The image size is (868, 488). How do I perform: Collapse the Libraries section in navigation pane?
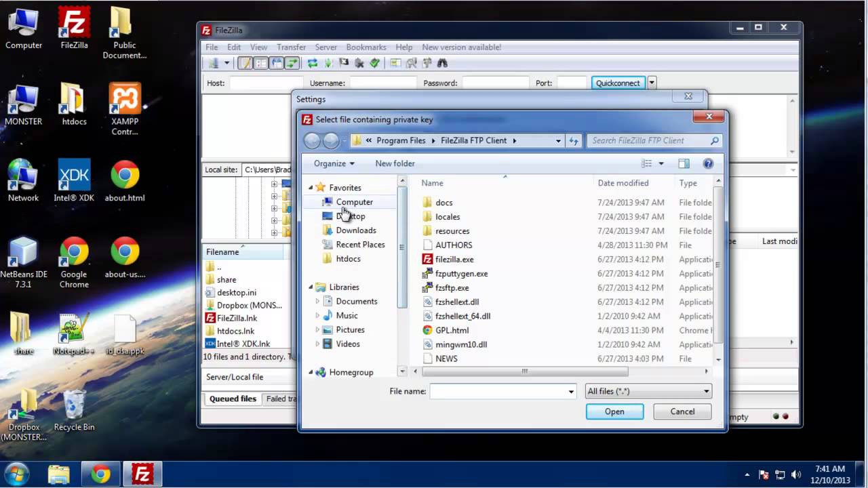(311, 287)
